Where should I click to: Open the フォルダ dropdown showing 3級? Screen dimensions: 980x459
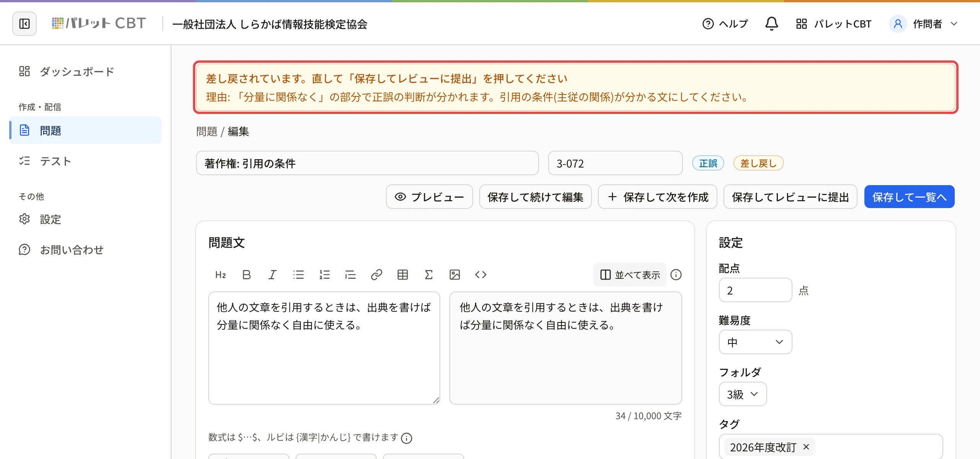[743, 394]
